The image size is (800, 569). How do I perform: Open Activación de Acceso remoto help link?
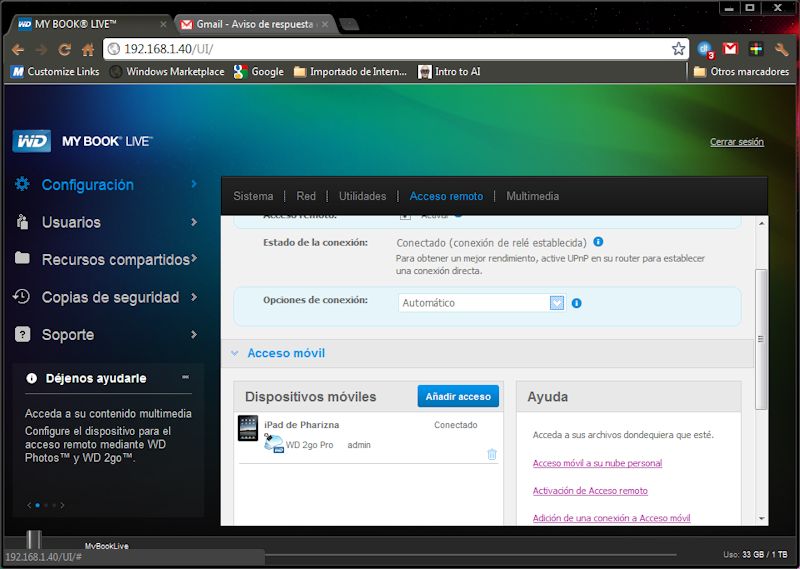(x=590, y=490)
